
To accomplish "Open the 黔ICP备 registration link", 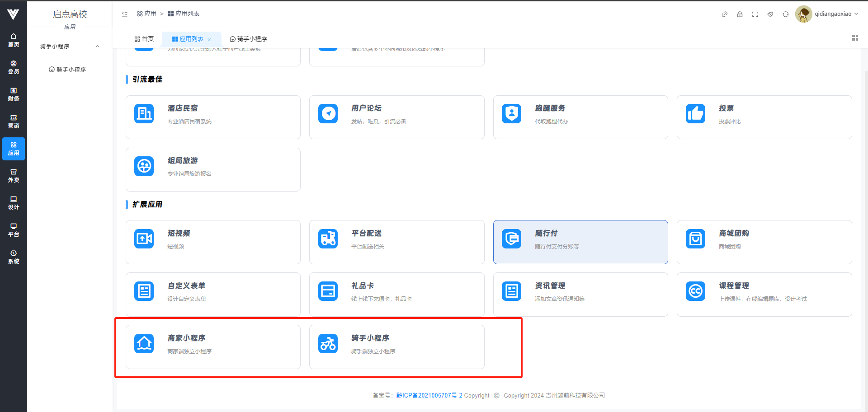I will click(429, 395).
